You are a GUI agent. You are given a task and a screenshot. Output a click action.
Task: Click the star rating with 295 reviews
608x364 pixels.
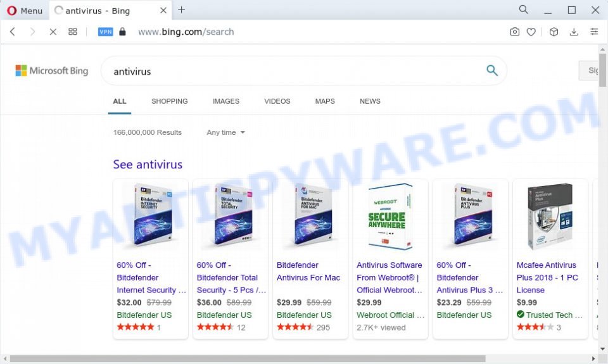click(x=296, y=327)
